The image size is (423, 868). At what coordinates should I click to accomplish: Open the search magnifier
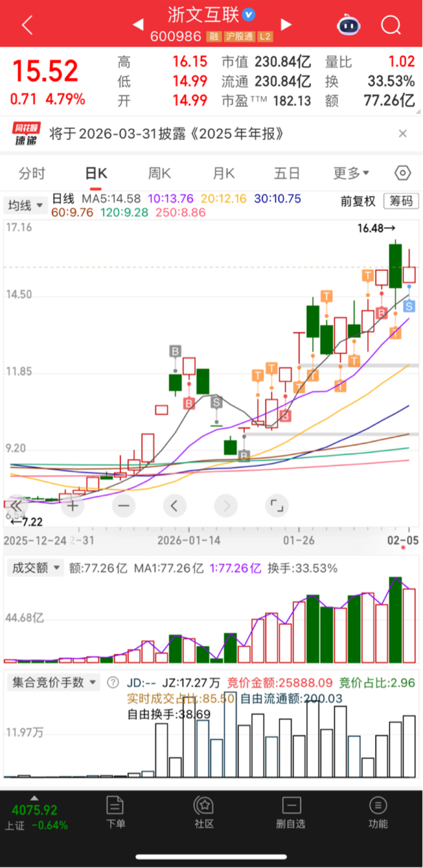[391, 25]
